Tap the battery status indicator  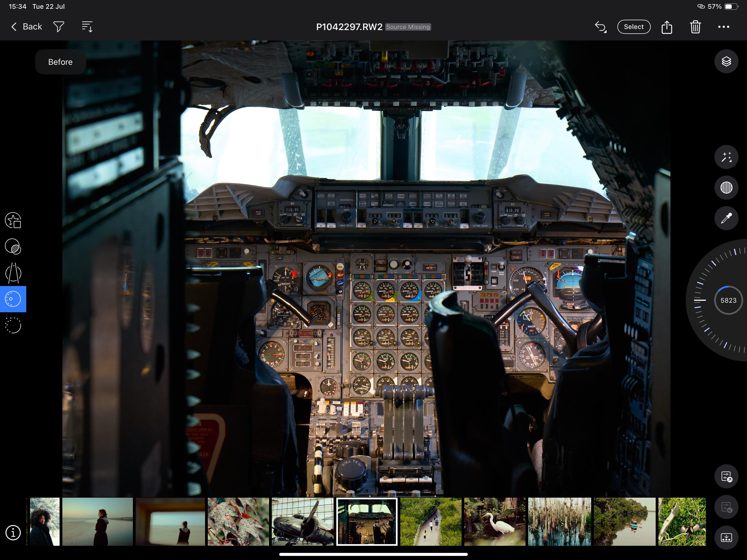(731, 6)
